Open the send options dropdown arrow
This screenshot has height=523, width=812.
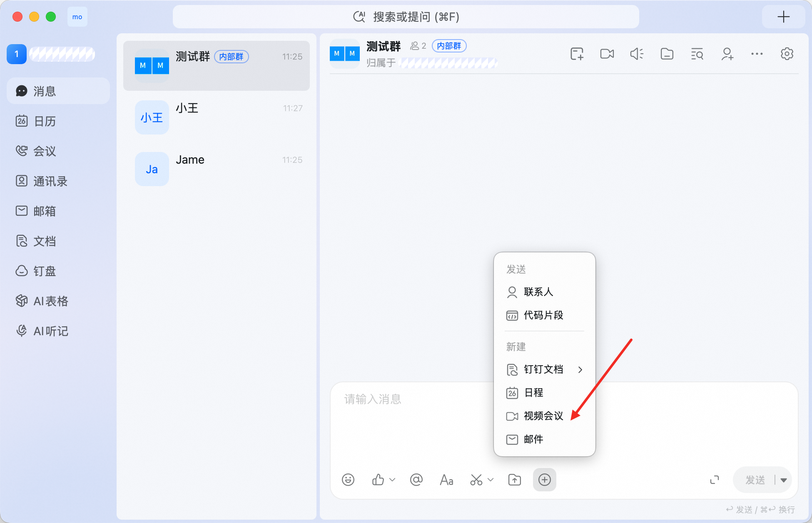[x=784, y=480]
